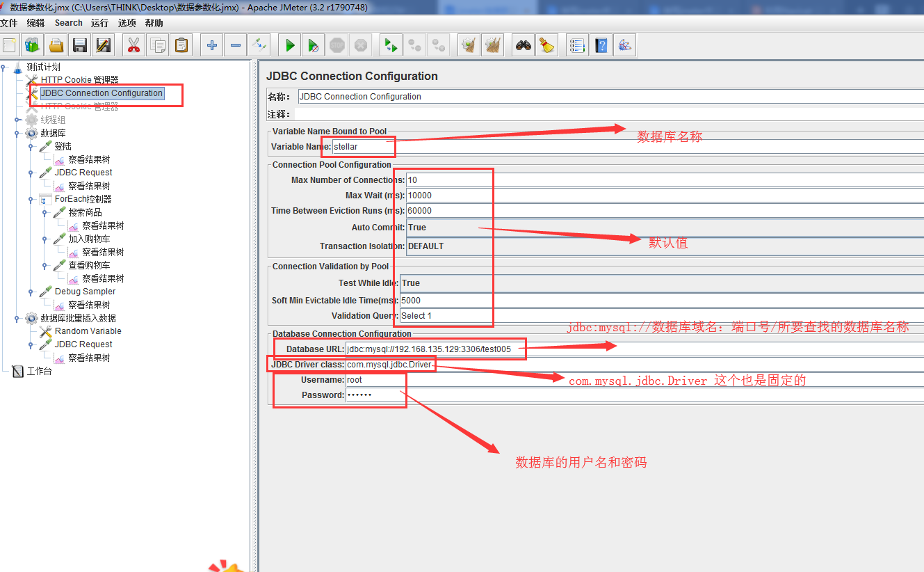The image size is (924, 572).
Task: Open the 文件 menu
Action: click(8, 23)
